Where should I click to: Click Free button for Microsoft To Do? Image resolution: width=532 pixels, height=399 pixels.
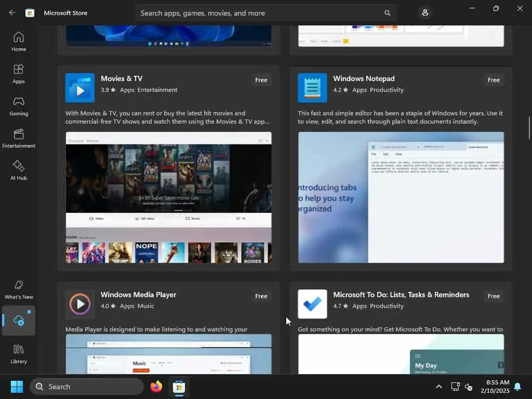[494, 296]
